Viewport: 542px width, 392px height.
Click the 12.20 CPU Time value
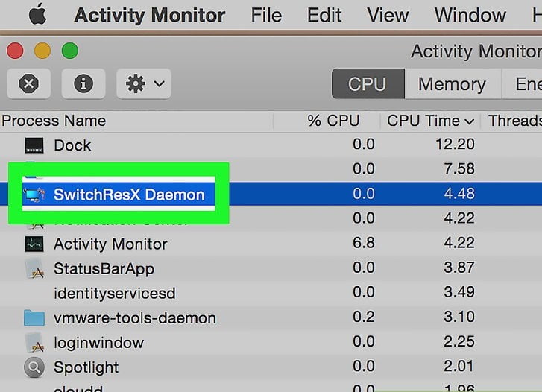(x=455, y=144)
